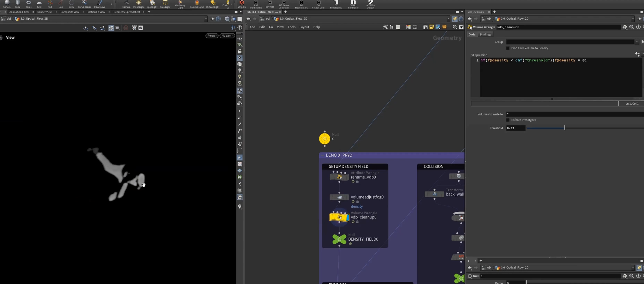Open the No cam camera dropdown

(x=227, y=36)
